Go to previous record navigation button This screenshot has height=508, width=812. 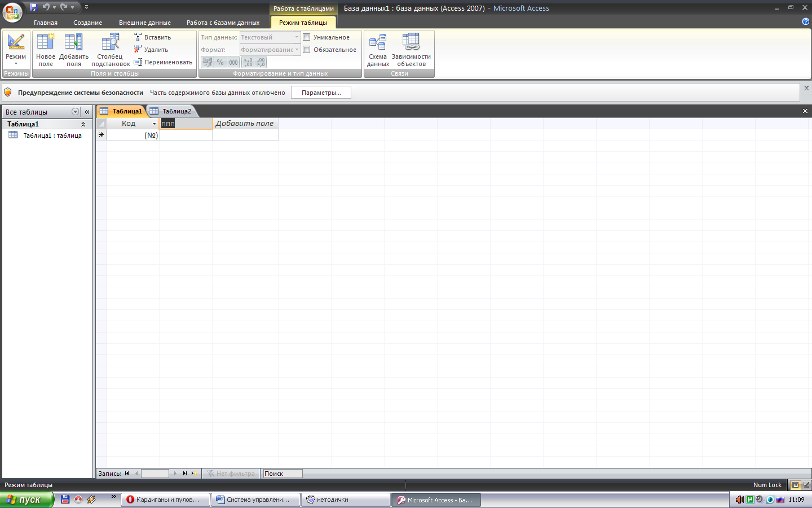point(136,474)
